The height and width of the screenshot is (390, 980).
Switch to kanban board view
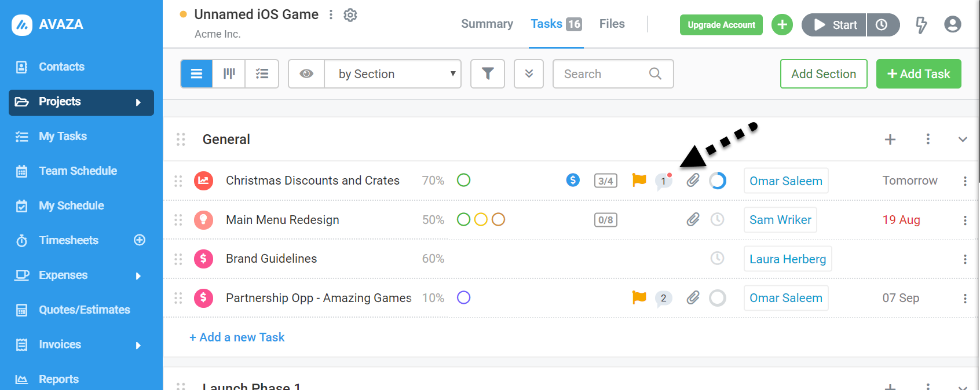[x=229, y=74]
